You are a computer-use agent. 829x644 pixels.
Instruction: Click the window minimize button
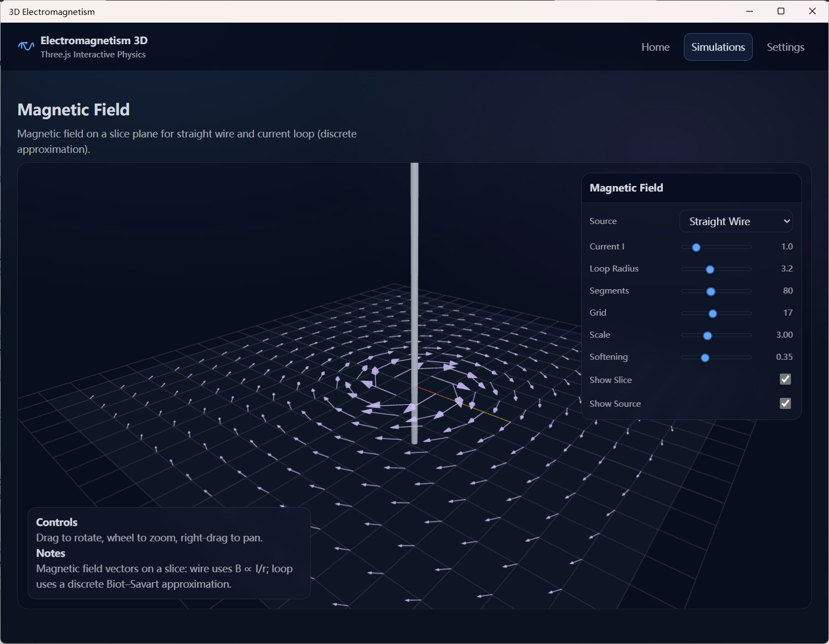[749, 11]
